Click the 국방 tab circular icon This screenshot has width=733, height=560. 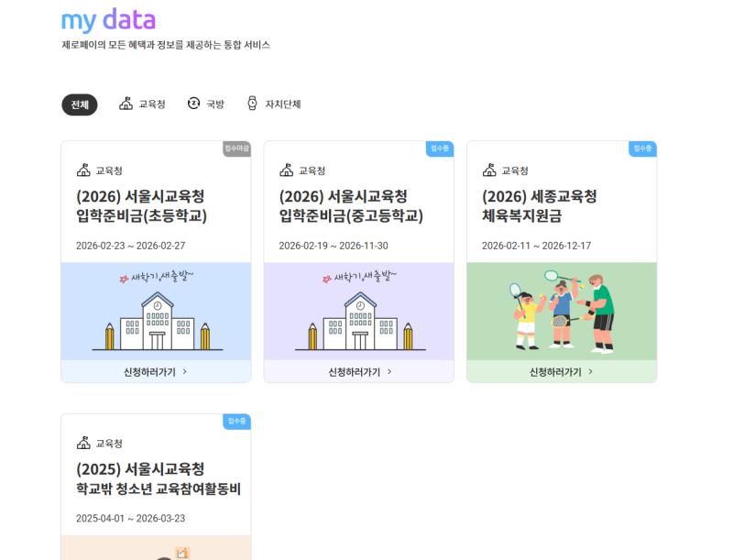point(193,104)
